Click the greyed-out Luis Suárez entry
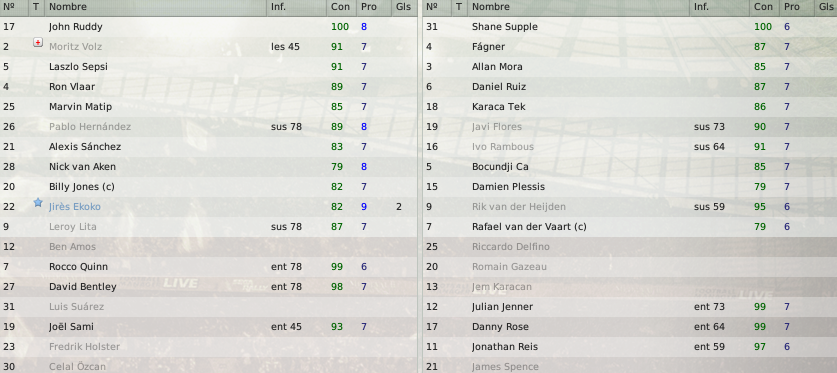The width and height of the screenshot is (837, 373). [76, 307]
